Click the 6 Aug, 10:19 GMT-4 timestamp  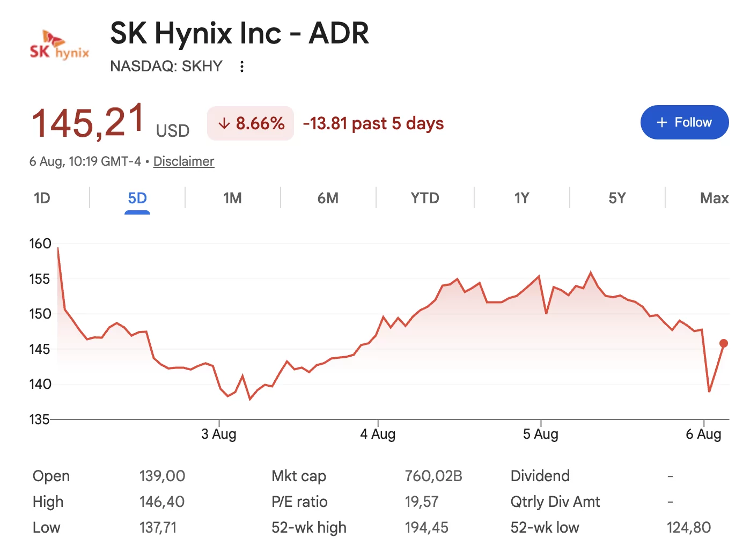coord(85,161)
